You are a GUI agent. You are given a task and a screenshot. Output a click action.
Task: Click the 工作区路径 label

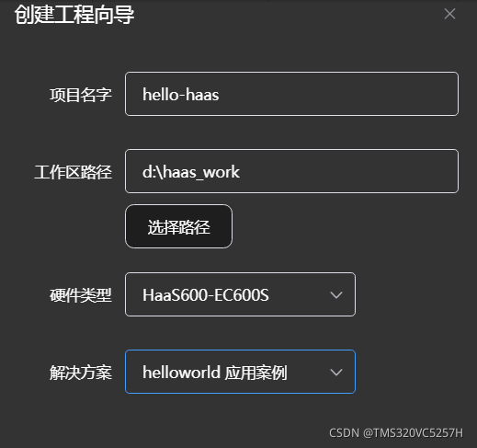click(74, 172)
